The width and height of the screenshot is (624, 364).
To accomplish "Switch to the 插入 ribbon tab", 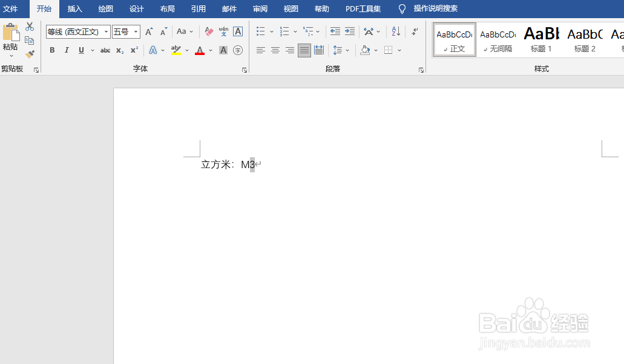I will [74, 9].
